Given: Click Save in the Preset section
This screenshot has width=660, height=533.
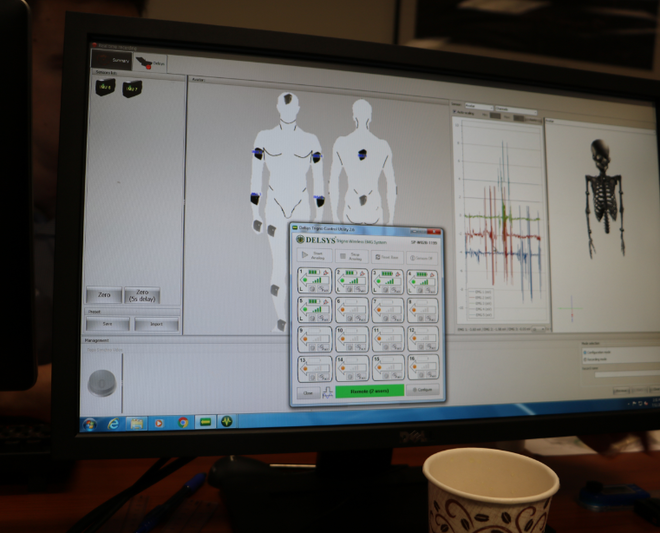Looking at the screenshot, I should click(107, 324).
